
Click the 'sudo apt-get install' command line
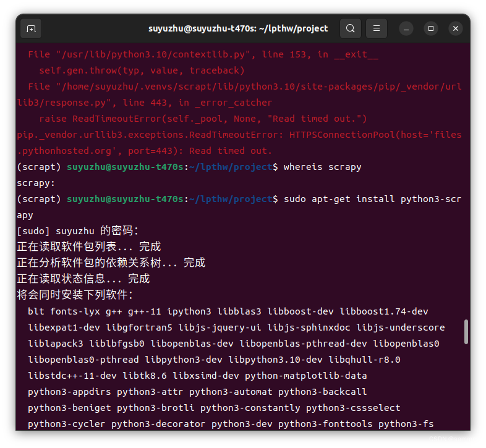(x=239, y=206)
